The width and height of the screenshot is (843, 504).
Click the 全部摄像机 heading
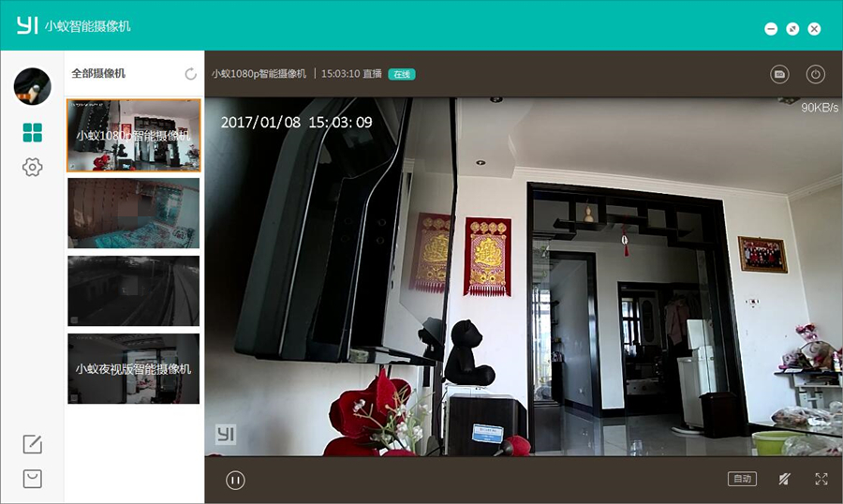point(98,73)
